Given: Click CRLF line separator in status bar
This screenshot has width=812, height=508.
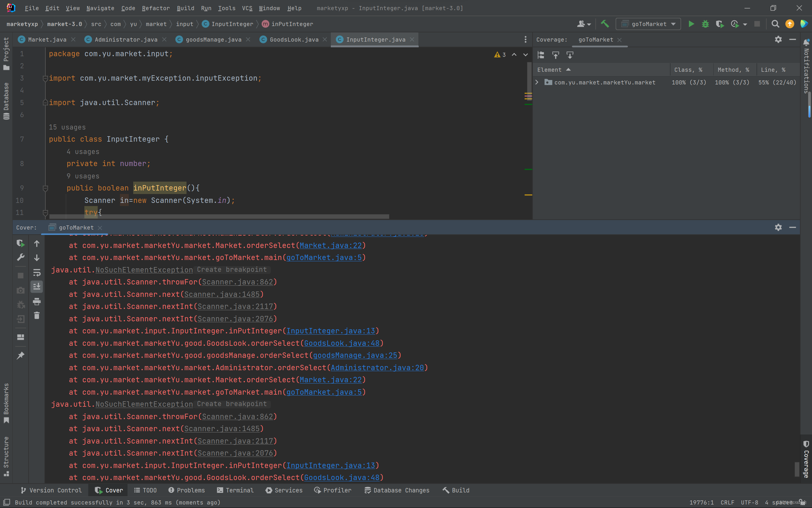Looking at the screenshot, I should coord(727,503).
